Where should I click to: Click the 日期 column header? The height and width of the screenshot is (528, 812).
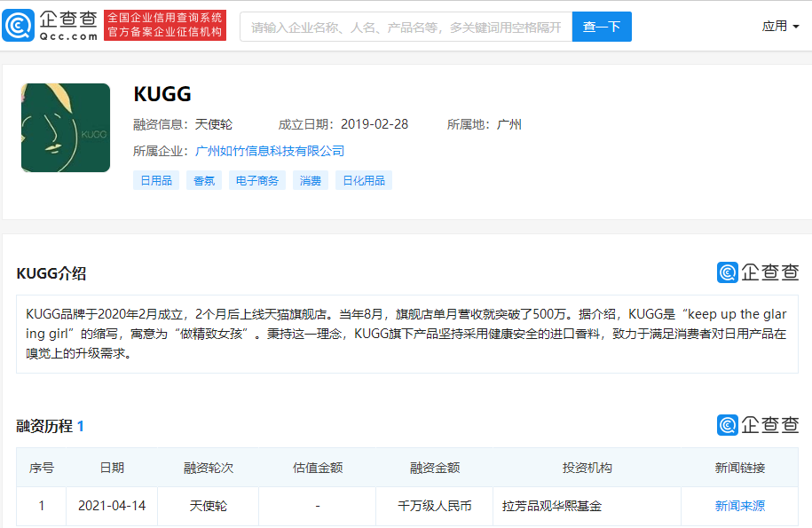point(112,468)
